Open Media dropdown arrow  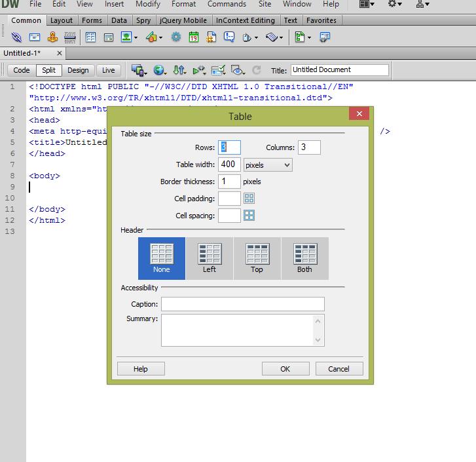coord(160,37)
